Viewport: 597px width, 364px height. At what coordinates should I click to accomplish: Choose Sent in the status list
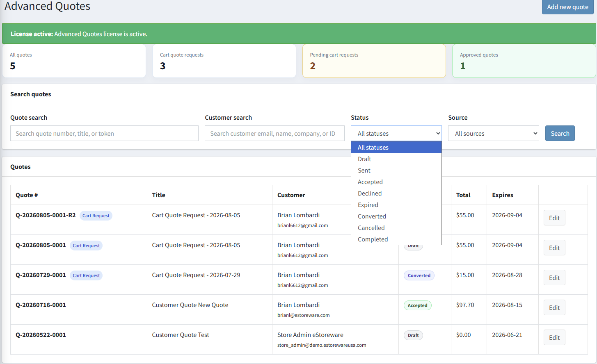(396, 170)
